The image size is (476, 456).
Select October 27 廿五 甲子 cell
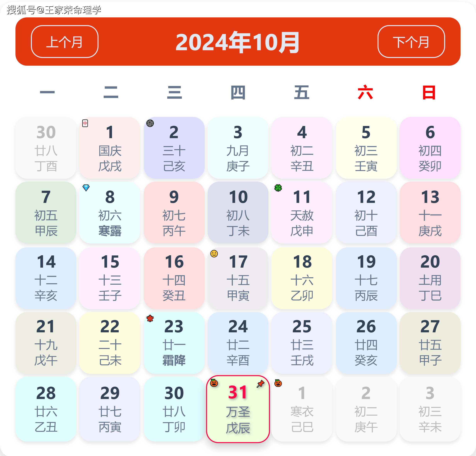(430, 343)
